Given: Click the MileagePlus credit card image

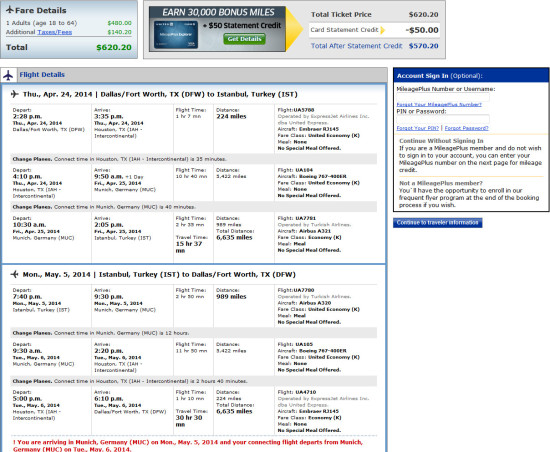Looking at the screenshot, I should click(176, 35).
